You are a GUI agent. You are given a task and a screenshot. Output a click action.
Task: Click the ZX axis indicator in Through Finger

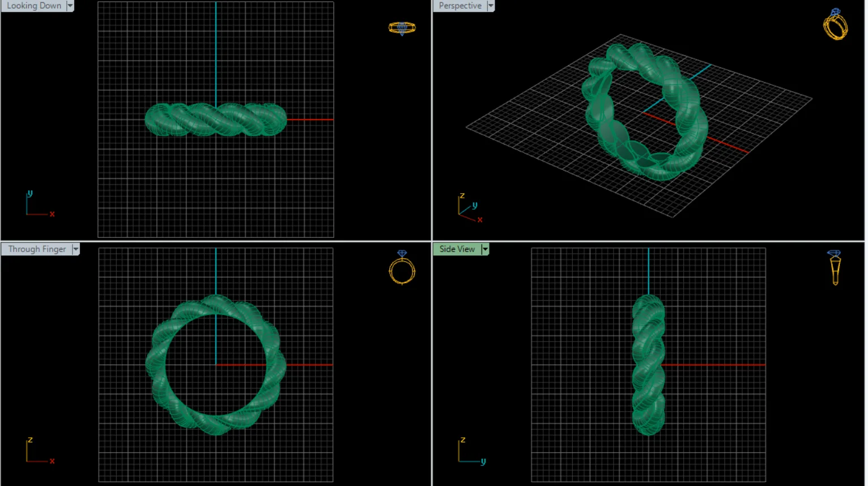coord(40,451)
